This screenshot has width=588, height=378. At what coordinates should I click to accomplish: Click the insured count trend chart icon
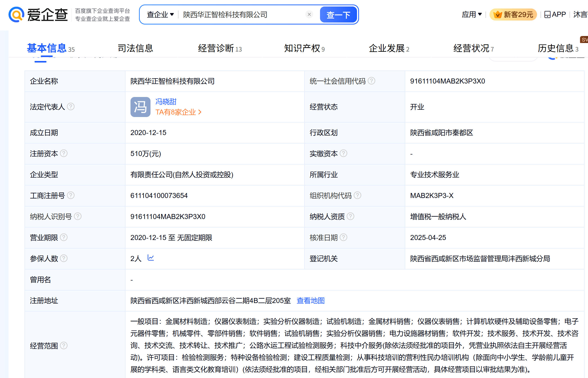click(151, 257)
